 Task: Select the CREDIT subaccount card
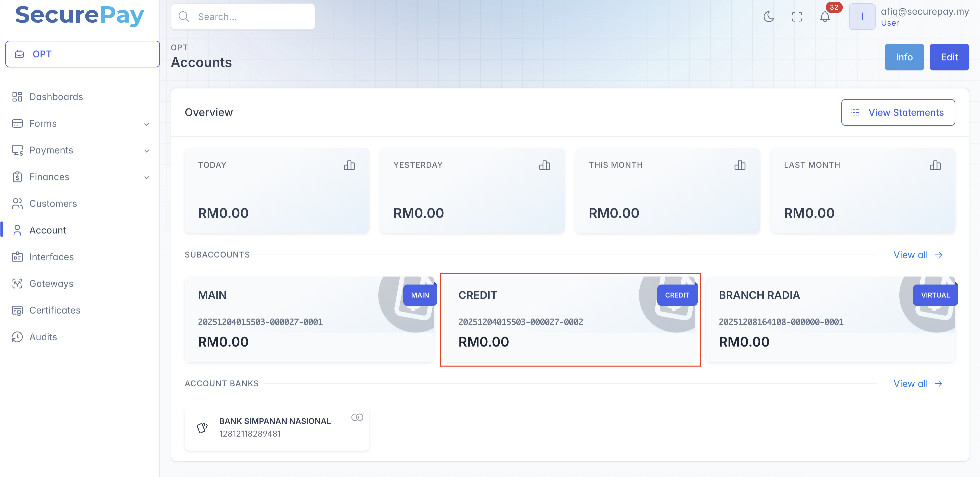(x=569, y=319)
